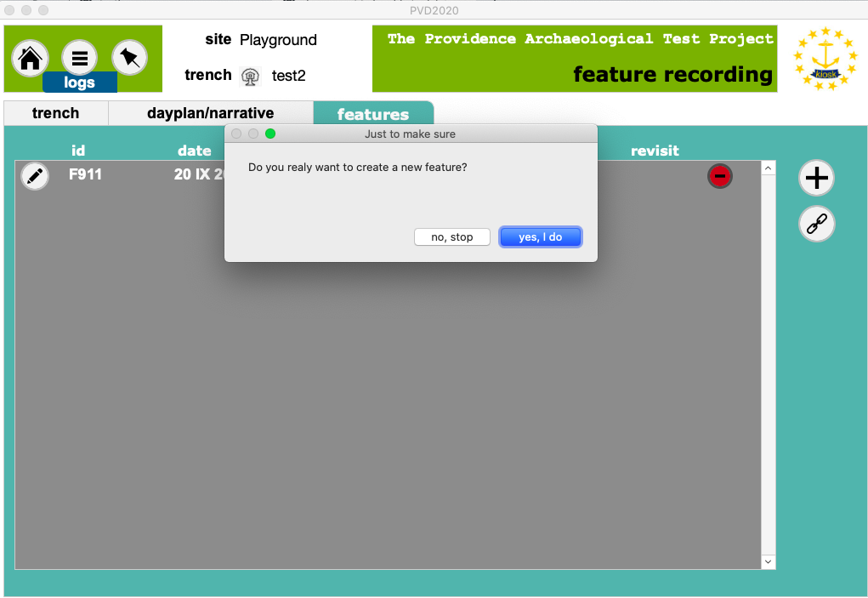The width and height of the screenshot is (868, 598).
Task: Select the site name Playground
Action: coord(278,40)
